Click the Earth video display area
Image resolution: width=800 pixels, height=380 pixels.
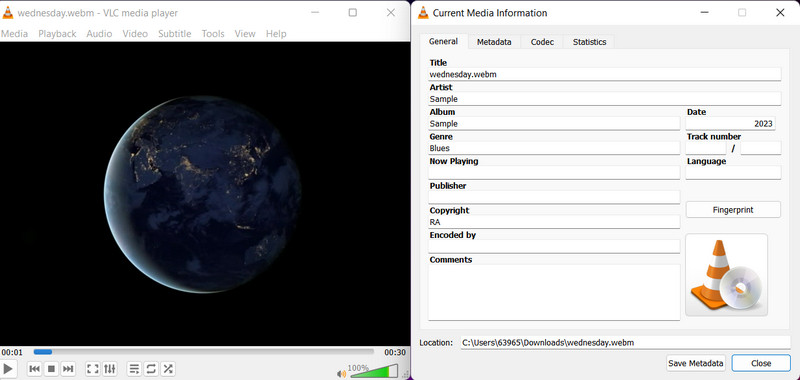click(x=204, y=194)
